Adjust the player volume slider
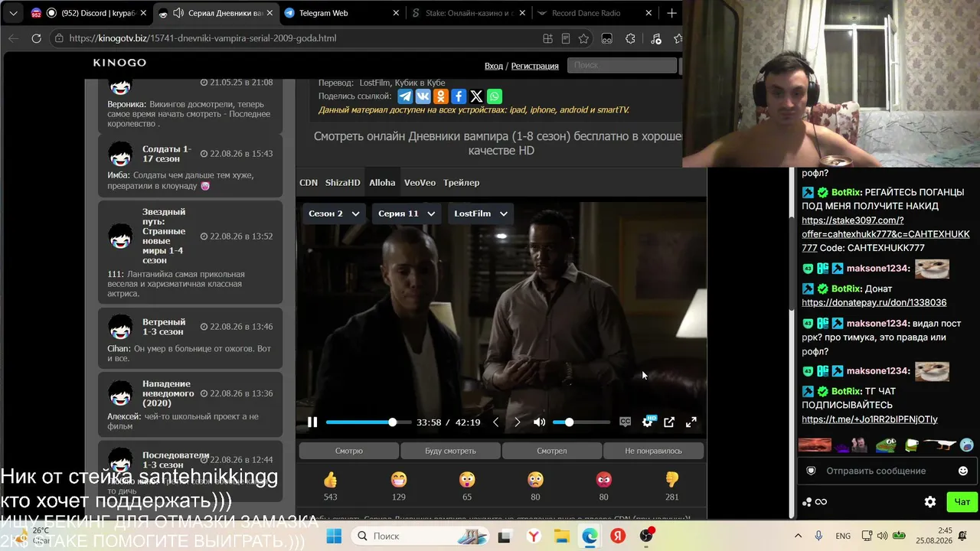This screenshot has height=551, width=980. click(581, 422)
